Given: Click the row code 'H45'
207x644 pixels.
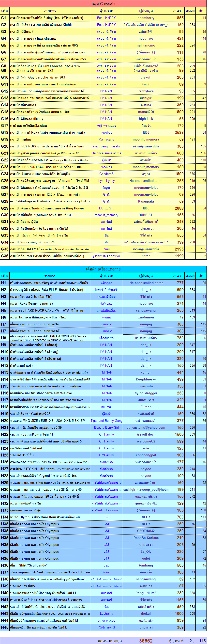Looking at the screenshot, I should tap(4, 627).
